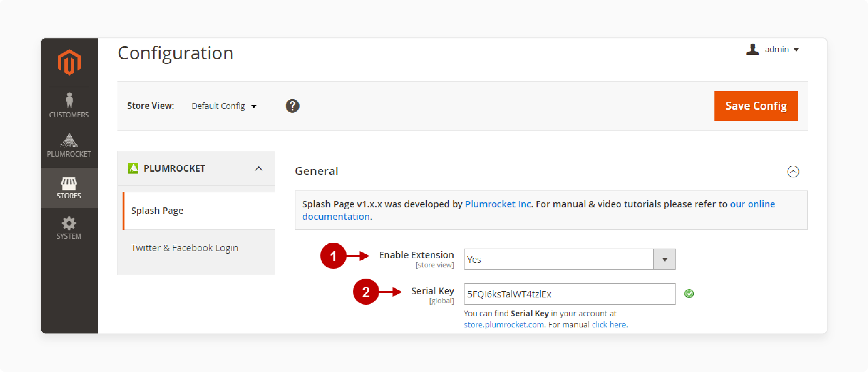Open the Plumrocket sidebar menu
The image size is (868, 372).
coord(69,145)
